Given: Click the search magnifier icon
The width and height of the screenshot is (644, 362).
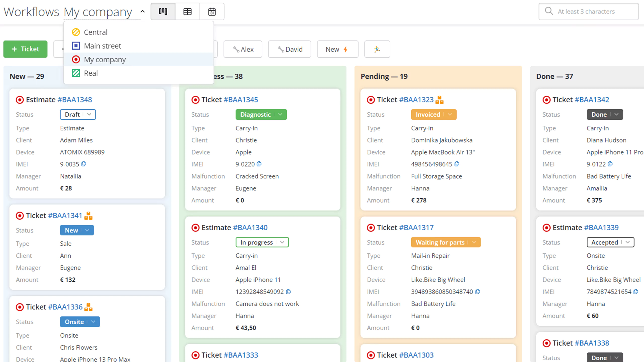Looking at the screenshot, I should tap(549, 11).
